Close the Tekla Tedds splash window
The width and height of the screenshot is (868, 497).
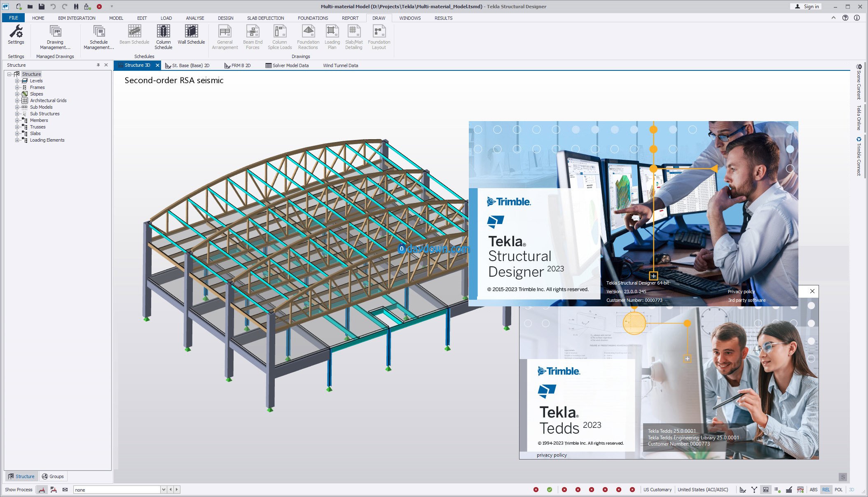pos(812,291)
